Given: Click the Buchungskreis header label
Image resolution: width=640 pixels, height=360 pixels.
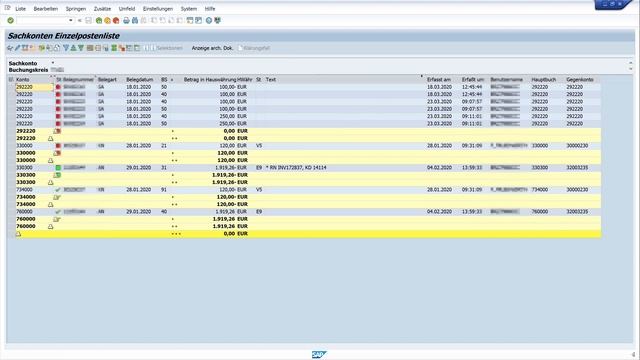Looking at the screenshot, I should (x=28, y=70).
